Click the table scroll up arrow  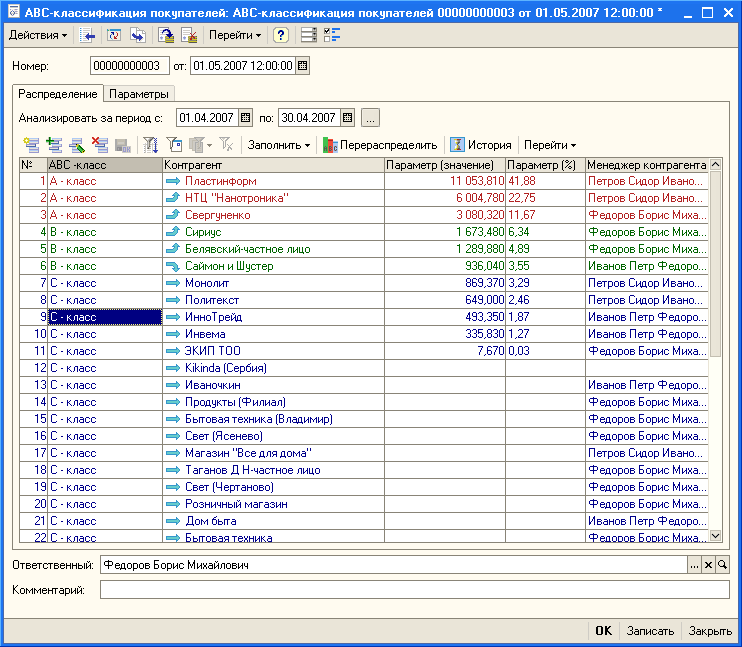716,165
